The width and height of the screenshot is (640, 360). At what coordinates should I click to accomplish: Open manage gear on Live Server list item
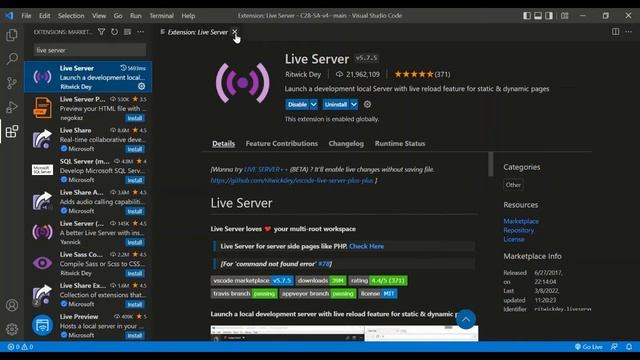pyautogui.click(x=141, y=86)
